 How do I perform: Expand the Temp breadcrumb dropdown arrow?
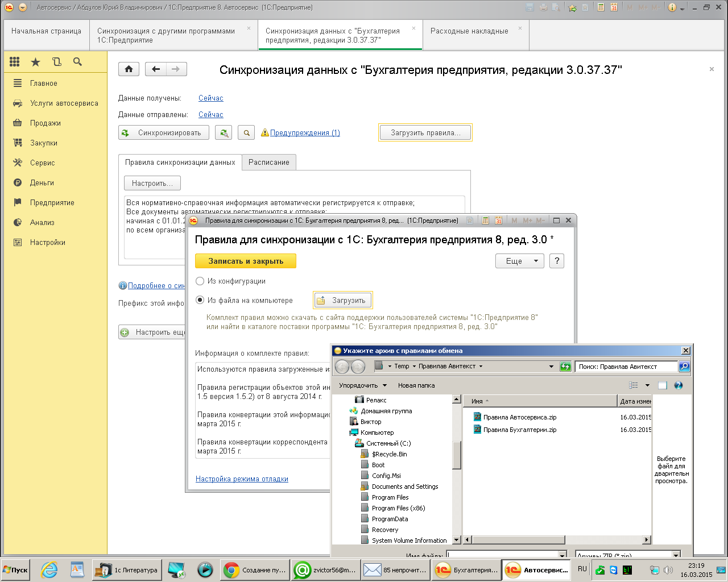(x=414, y=367)
